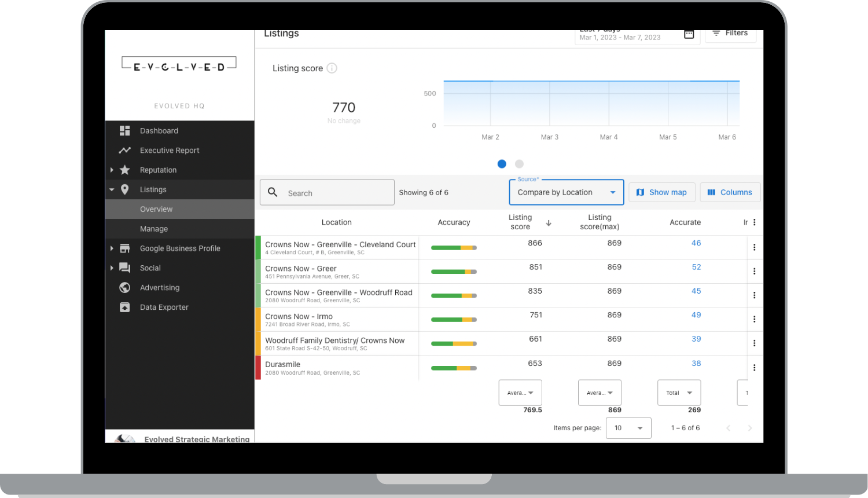
Task: Switch to the Manage listings section
Action: click(x=154, y=229)
